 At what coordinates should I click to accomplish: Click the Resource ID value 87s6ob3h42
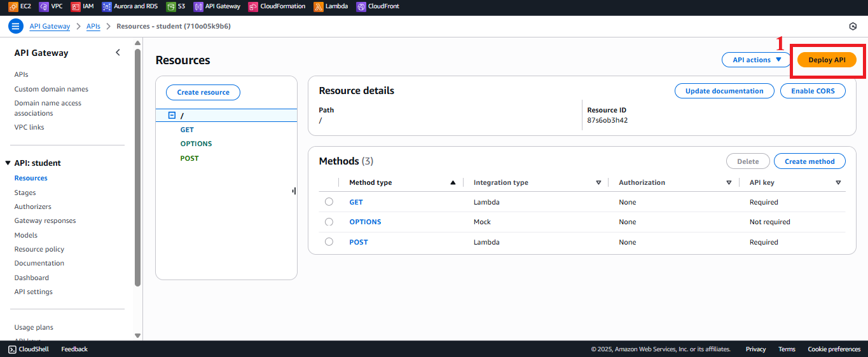click(x=607, y=120)
